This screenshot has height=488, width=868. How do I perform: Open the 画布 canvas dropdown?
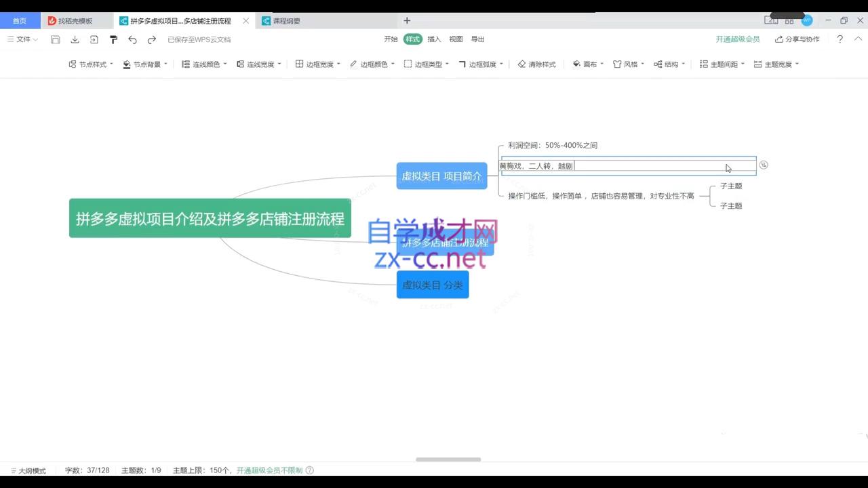pos(588,64)
